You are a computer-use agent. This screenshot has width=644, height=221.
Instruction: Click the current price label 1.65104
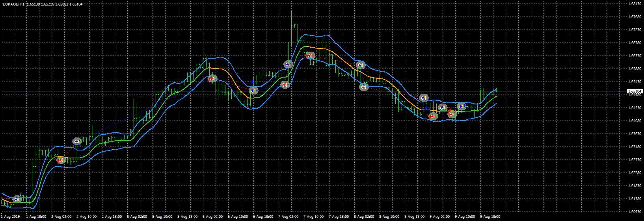point(635,91)
